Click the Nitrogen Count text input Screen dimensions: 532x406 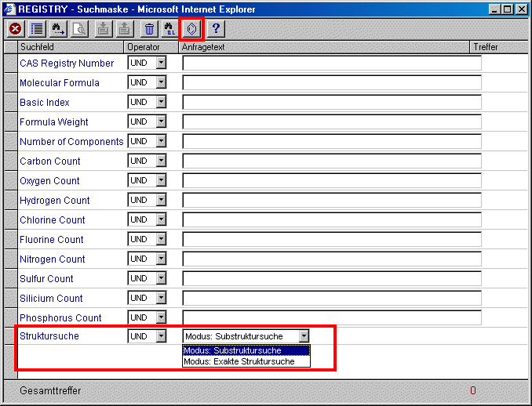coord(331,259)
